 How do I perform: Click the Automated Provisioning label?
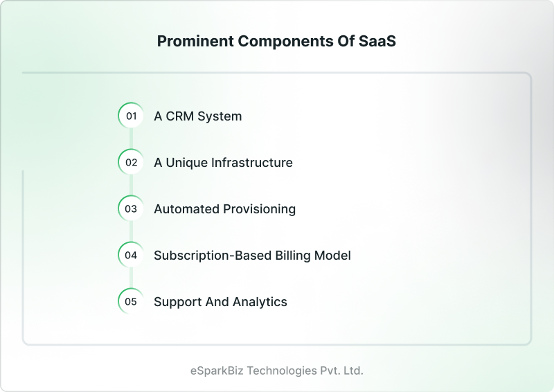click(x=224, y=208)
